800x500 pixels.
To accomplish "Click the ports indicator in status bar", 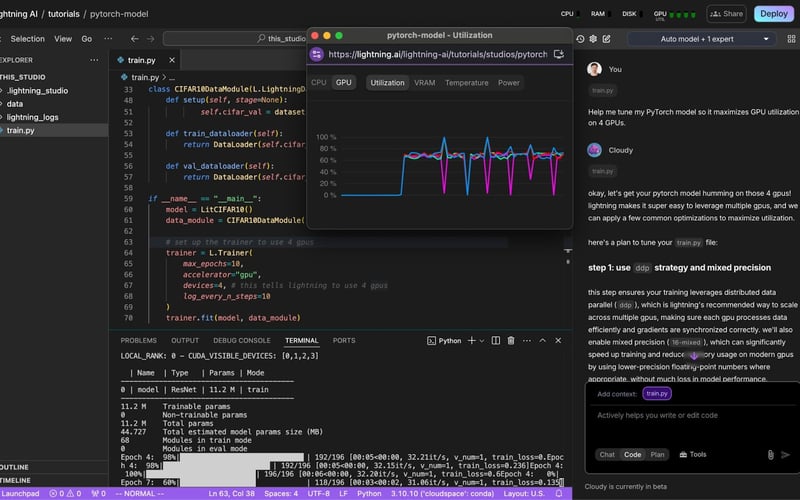I will click(x=98, y=493).
